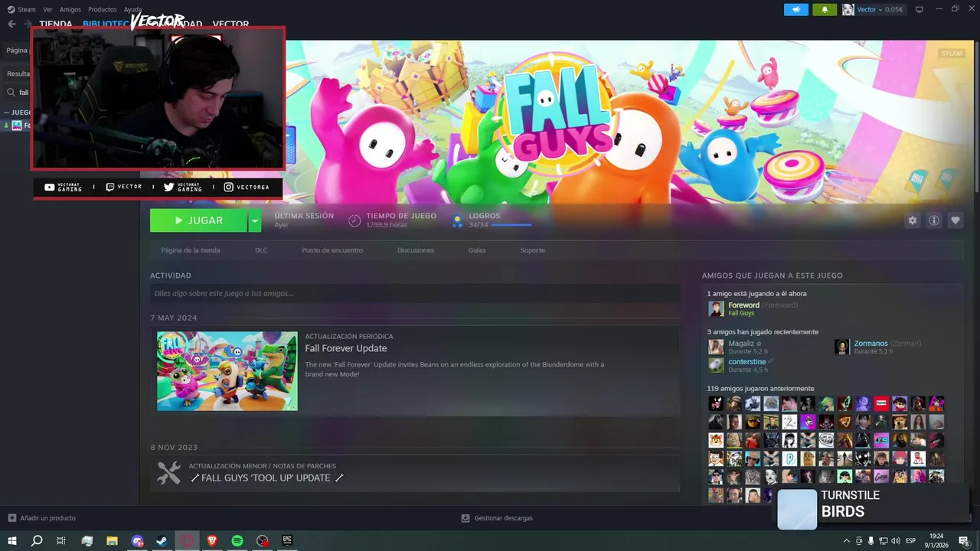
Task: Click Foreword's avatar
Action: (x=716, y=308)
